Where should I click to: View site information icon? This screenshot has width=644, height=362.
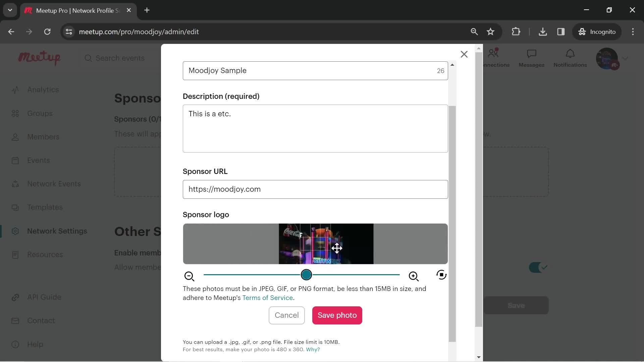pos(69,32)
